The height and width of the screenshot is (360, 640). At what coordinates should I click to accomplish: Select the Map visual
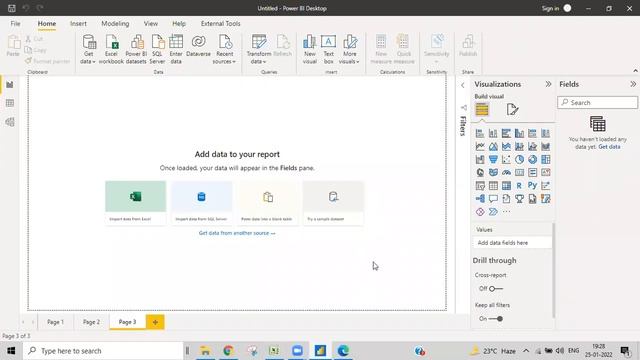point(480,173)
